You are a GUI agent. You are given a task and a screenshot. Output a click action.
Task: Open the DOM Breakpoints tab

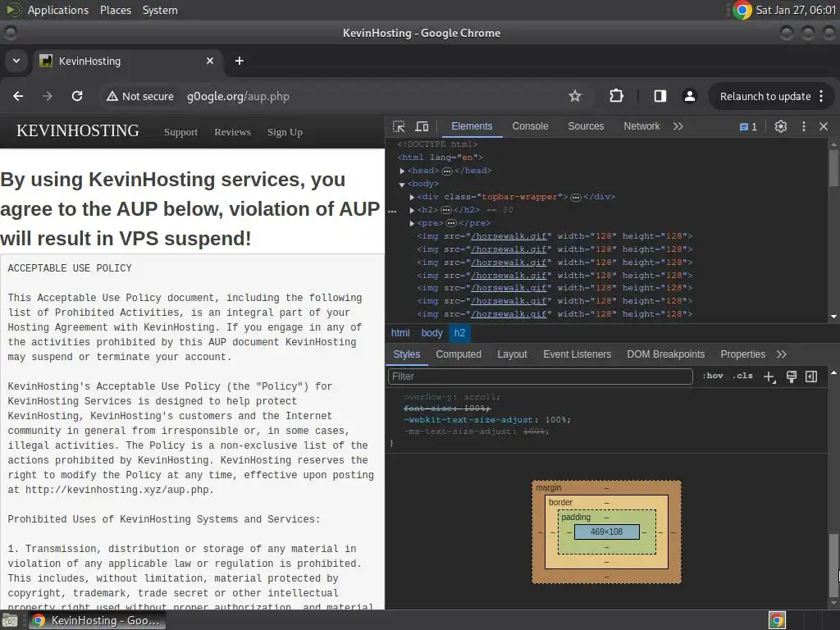666,354
